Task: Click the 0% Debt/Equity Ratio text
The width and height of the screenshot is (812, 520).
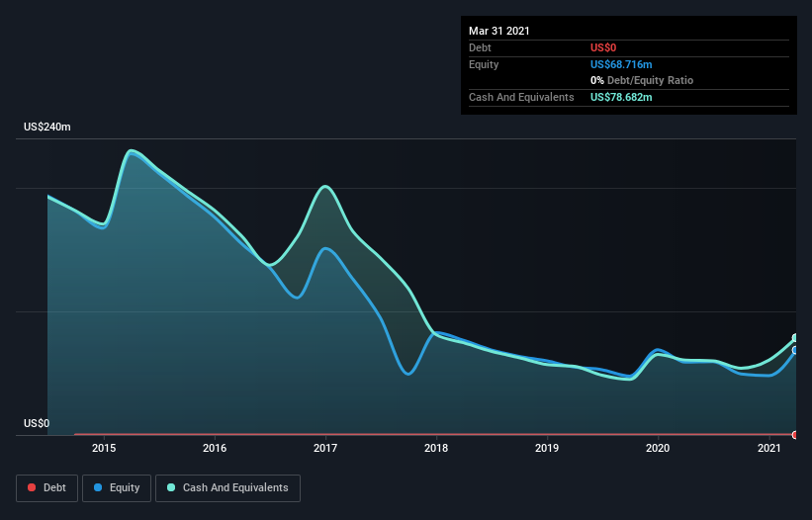Action: [x=642, y=81]
